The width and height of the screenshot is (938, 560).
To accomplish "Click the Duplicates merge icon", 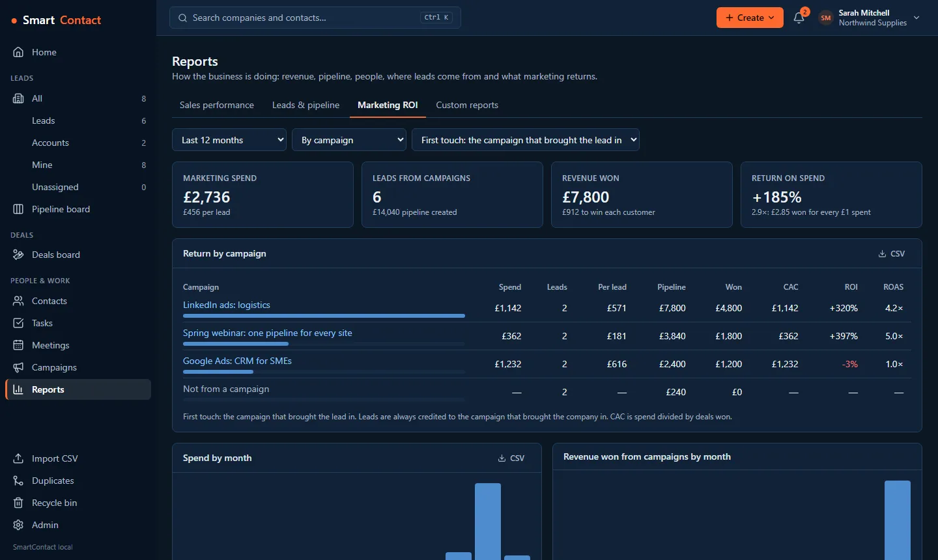I will pyautogui.click(x=18, y=481).
